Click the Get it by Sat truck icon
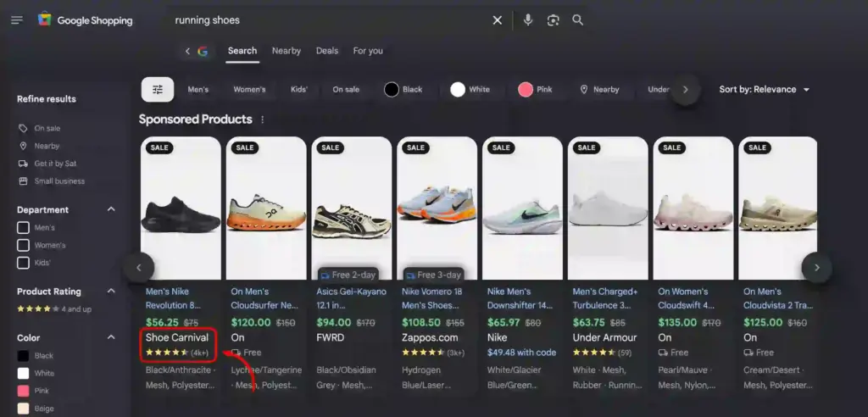 (23, 164)
